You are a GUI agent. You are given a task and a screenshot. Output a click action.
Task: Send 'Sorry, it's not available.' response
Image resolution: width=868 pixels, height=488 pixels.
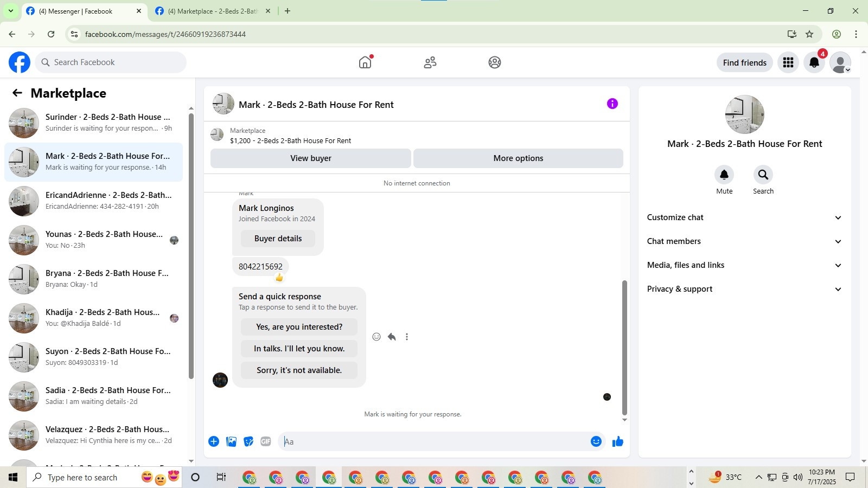pyautogui.click(x=299, y=370)
